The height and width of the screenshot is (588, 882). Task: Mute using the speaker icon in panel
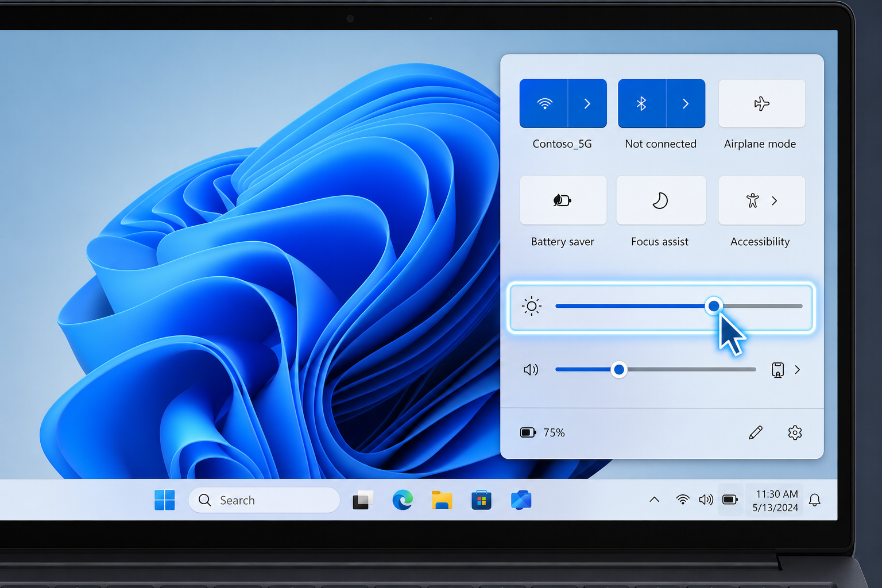click(531, 370)
